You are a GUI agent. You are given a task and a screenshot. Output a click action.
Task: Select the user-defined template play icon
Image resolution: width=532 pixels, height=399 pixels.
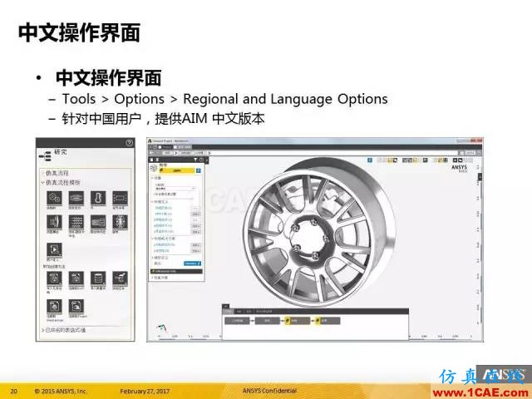click(54, 249)
